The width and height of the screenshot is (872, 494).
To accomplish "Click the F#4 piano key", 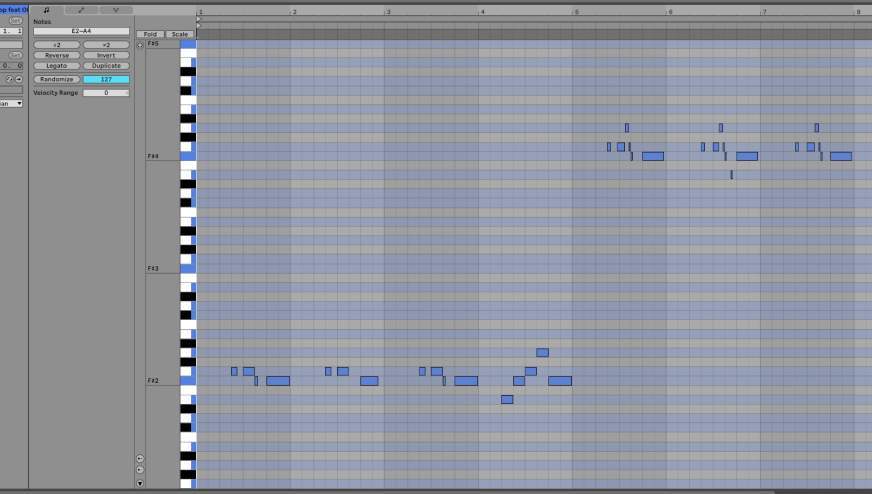I will pos(188,156).
